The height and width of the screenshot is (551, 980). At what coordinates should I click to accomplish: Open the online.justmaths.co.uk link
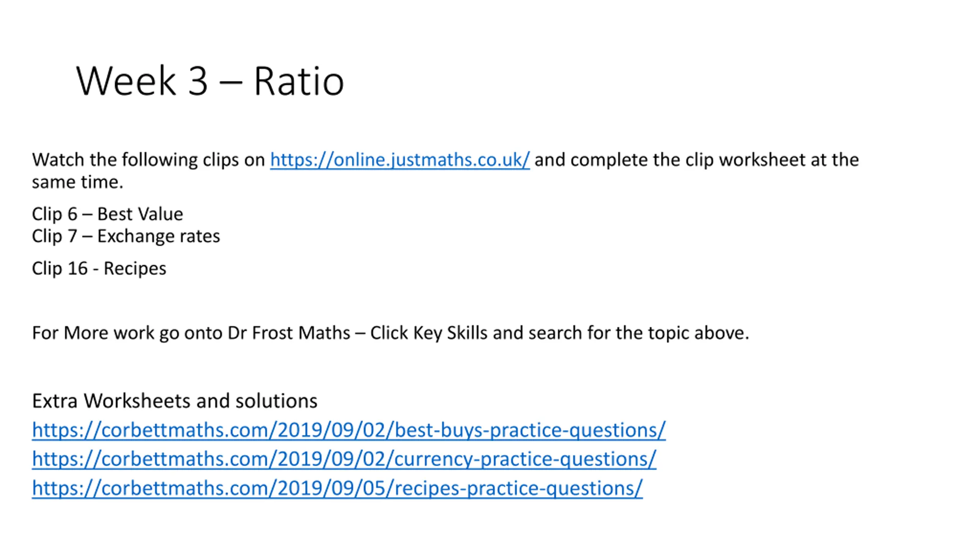[x=400, y=160]
